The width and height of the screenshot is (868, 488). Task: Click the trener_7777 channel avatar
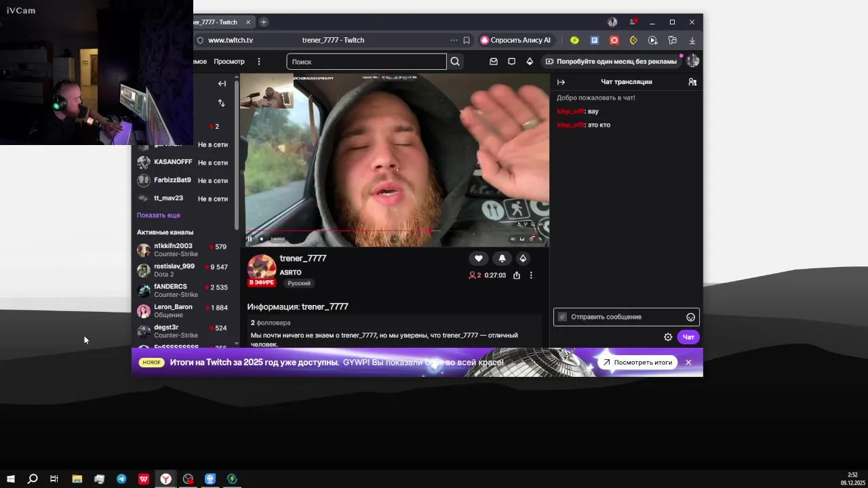(x=261, y=270)
